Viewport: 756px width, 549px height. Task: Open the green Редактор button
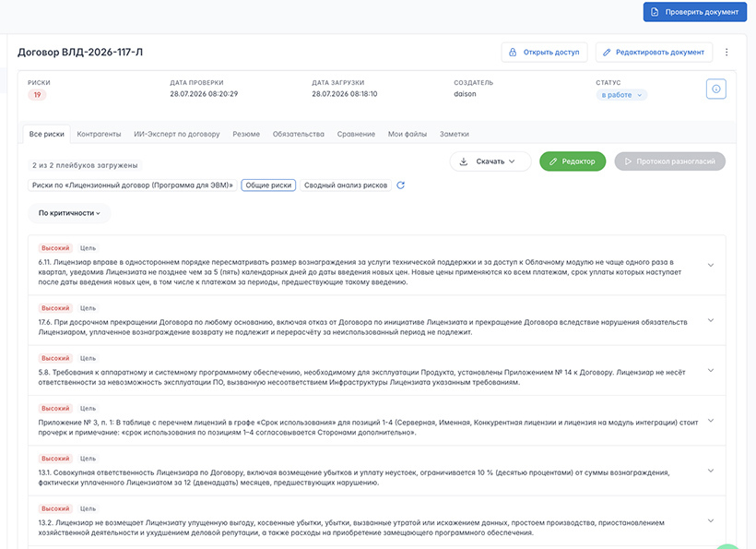pyautogui.click(x=573, y=161)
